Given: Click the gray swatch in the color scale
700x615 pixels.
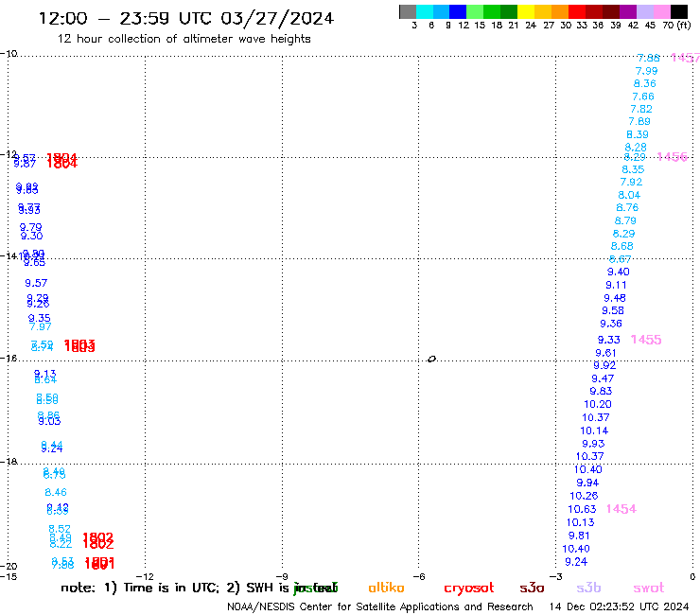Looking at the screenshot, I should pos(408,11).
